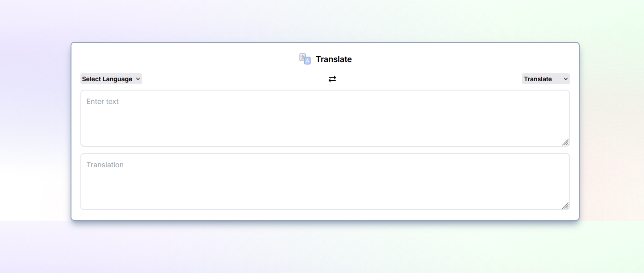Screen dimensions: 644x273
Task: Click the 'Translation' output text area
Action: (325, 181)
